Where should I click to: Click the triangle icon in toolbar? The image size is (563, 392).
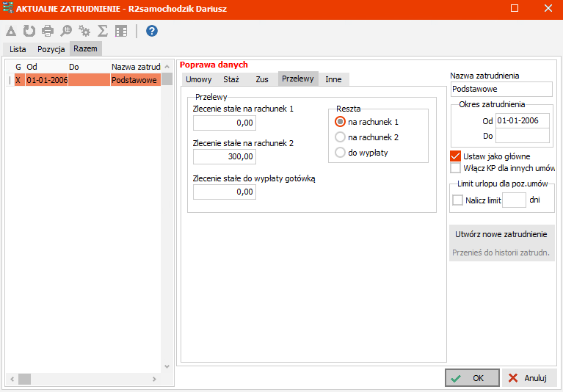[x=11, y=32]
